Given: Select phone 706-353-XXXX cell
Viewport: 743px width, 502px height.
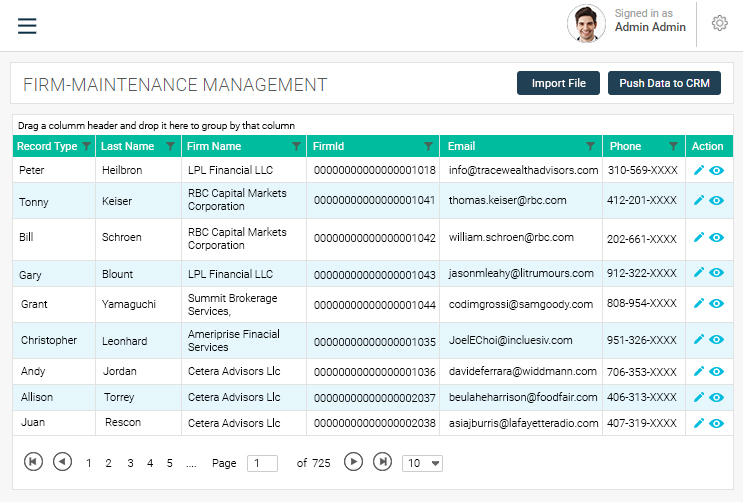Looking at the screenshot, I should point(642,372).
